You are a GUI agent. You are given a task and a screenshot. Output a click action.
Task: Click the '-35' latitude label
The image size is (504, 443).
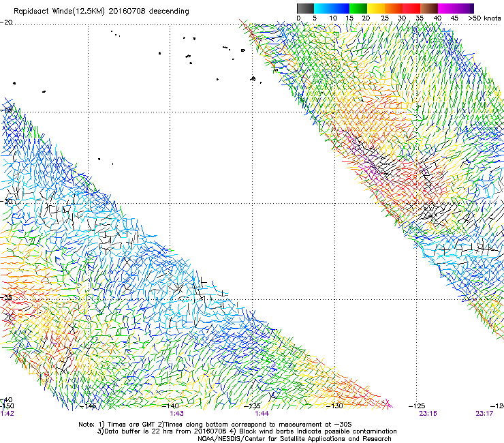[x=6, y=297]
